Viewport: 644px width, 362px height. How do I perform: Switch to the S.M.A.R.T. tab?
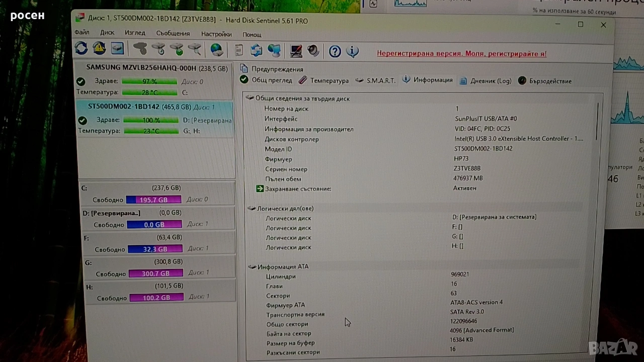375,80
